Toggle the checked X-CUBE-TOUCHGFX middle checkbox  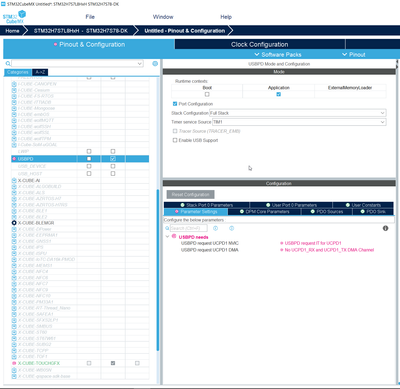(x=113, y=363)
